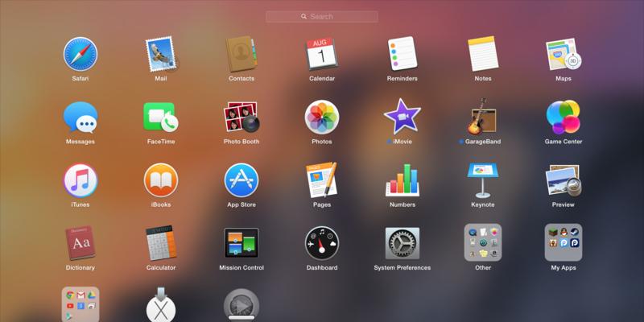The width and height of the screenshot is (644, 322).
Task: Open the Numbers app
Action: point(402,180)
